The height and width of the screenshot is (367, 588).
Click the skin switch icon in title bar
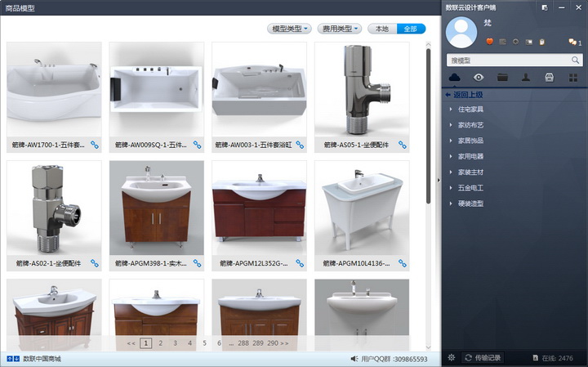coord(545,7)
